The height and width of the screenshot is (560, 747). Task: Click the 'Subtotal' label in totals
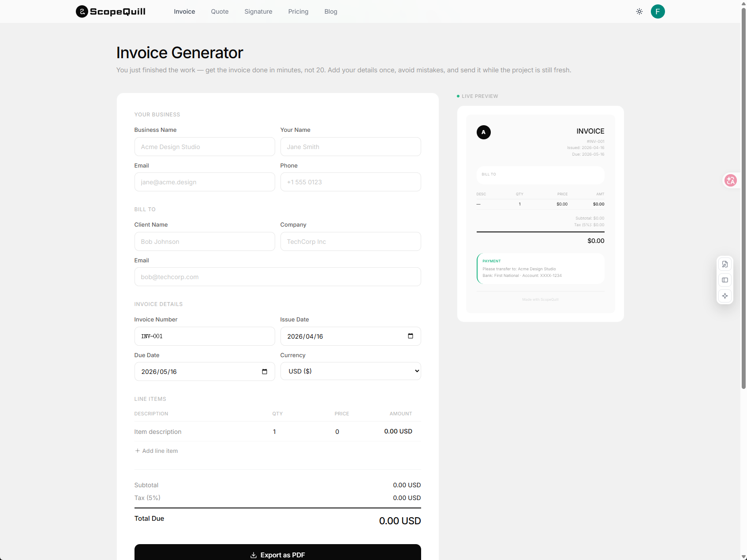146,485
